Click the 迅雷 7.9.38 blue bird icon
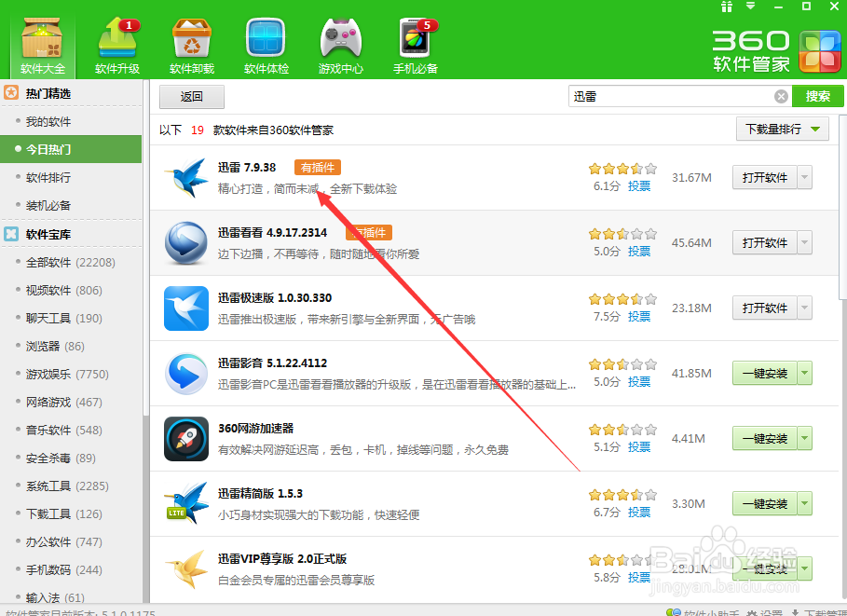 (x=186, y=178)
